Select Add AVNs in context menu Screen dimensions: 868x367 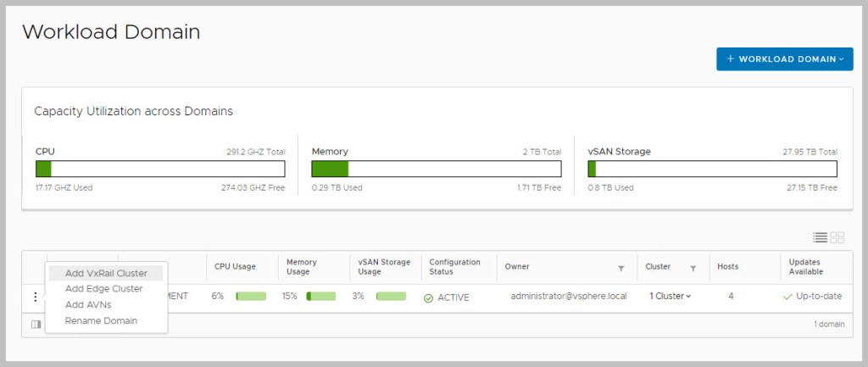88,304
